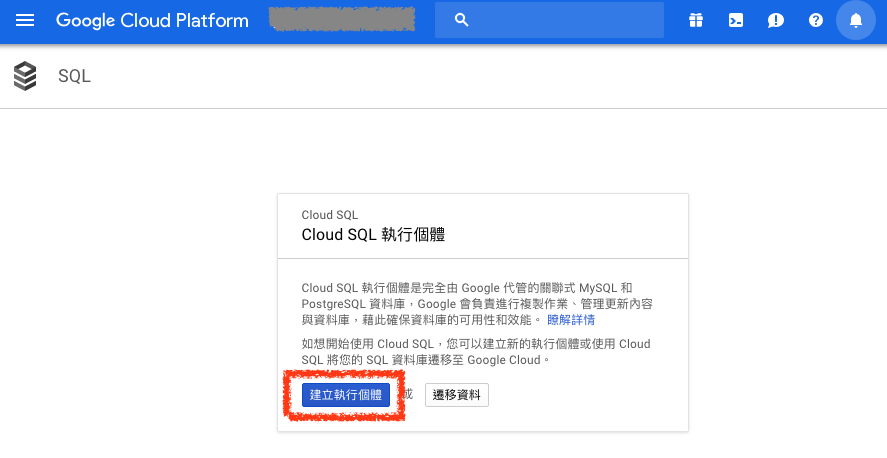Open the 瞭解詳情 learn more link

coord(571,320)
